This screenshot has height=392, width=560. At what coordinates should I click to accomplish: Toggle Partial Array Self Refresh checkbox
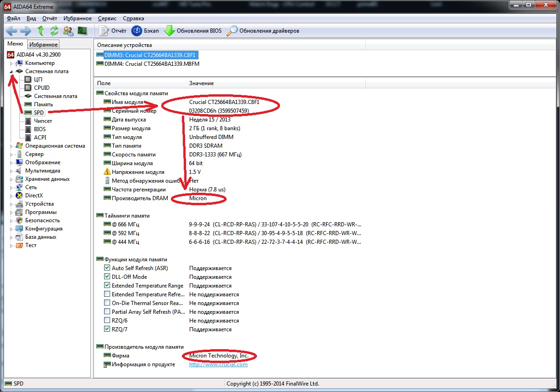[x=107, y=312]
